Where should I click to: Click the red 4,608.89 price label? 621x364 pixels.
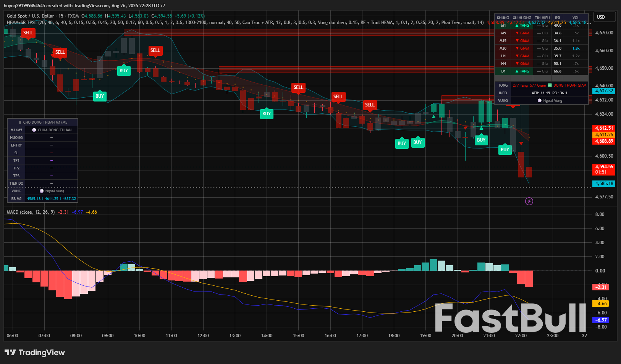point(604,141)
